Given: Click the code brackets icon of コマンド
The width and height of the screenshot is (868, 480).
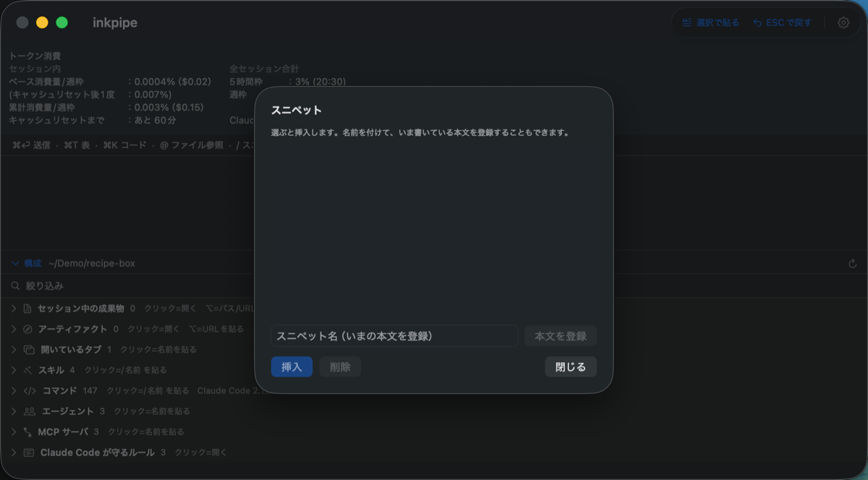Looking at the screenshot, I should (30, 390).
